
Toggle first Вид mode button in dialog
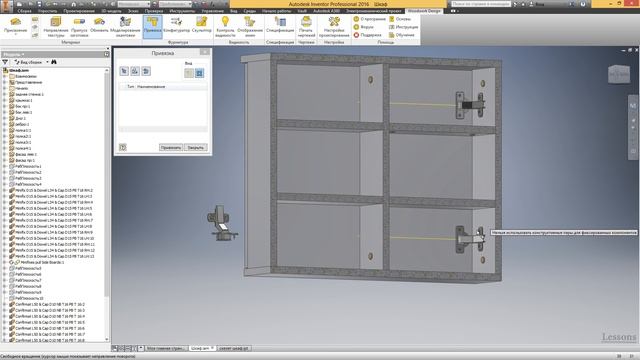click(x=189, y=73)
